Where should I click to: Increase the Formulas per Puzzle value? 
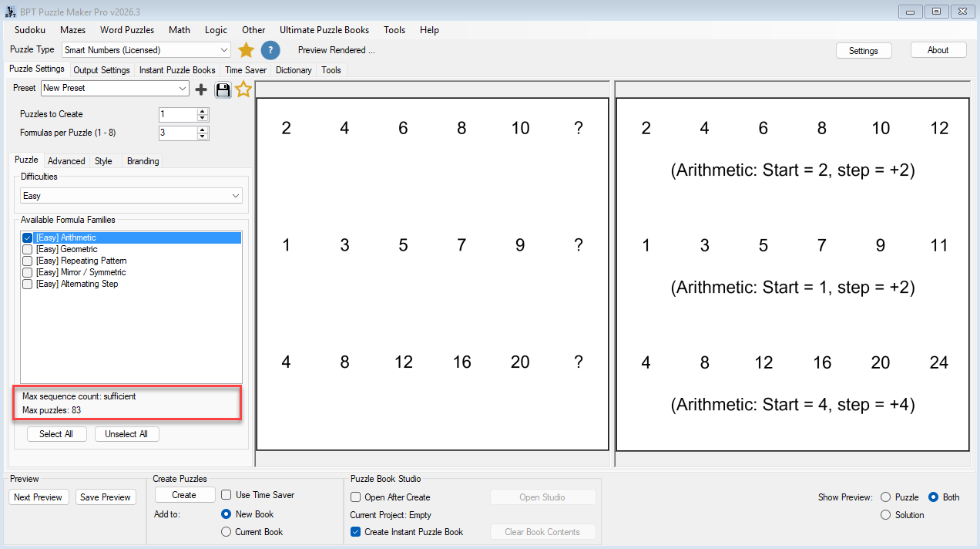[x=203, y=130]
